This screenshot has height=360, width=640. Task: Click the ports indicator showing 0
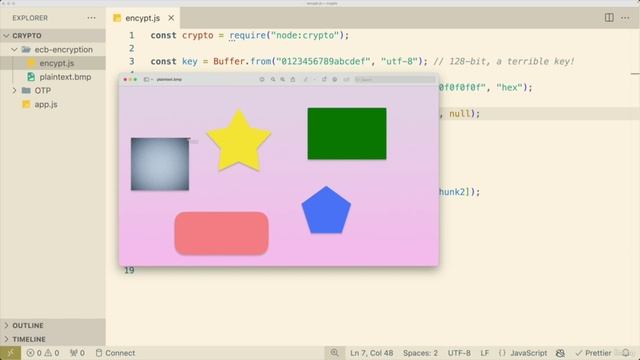point(77,353)
